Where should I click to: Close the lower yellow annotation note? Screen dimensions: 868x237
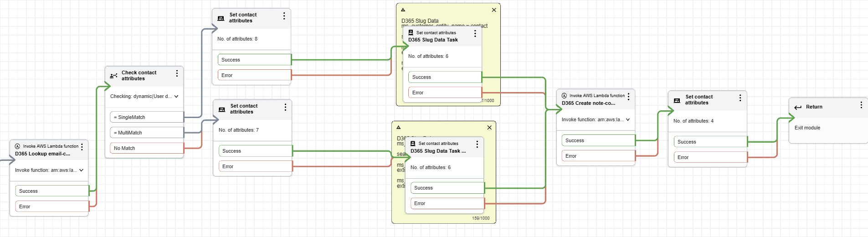pyautogui.click(x=489, y=128)
